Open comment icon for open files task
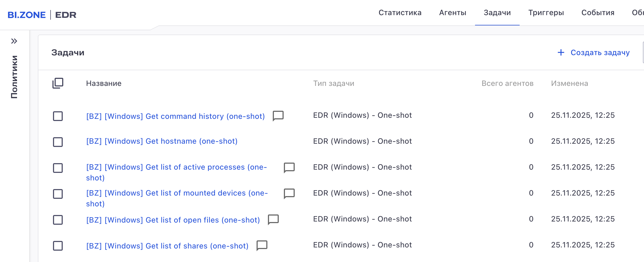 click(273, 219)
